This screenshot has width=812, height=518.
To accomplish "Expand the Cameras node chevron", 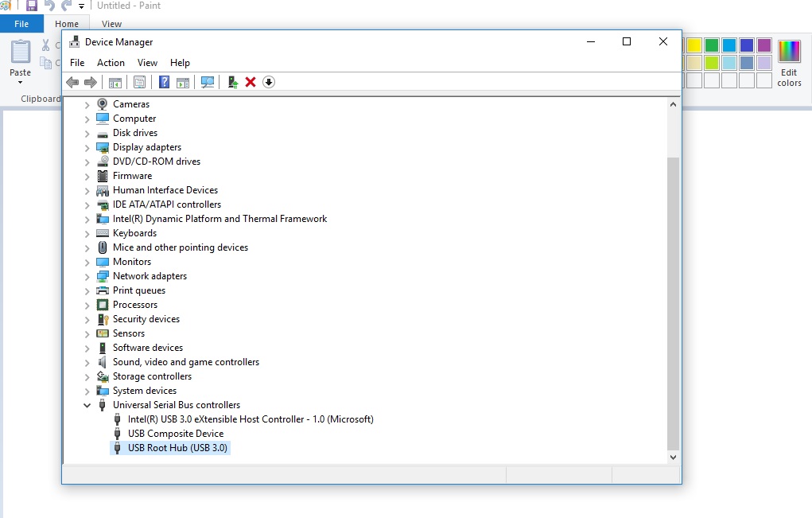I will (x=87, y=105).
